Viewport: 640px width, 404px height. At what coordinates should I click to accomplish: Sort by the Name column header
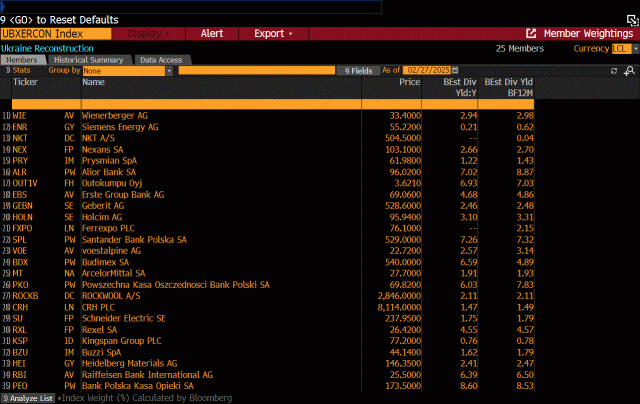93,82
